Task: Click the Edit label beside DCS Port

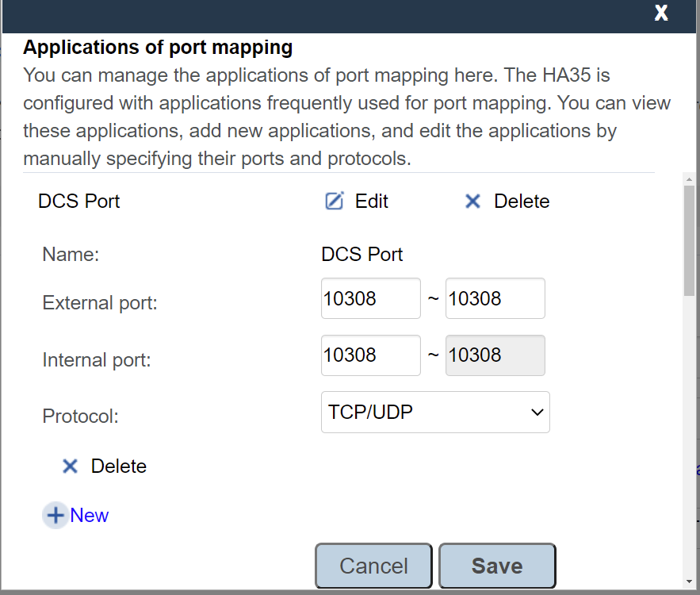Action: 372,201
